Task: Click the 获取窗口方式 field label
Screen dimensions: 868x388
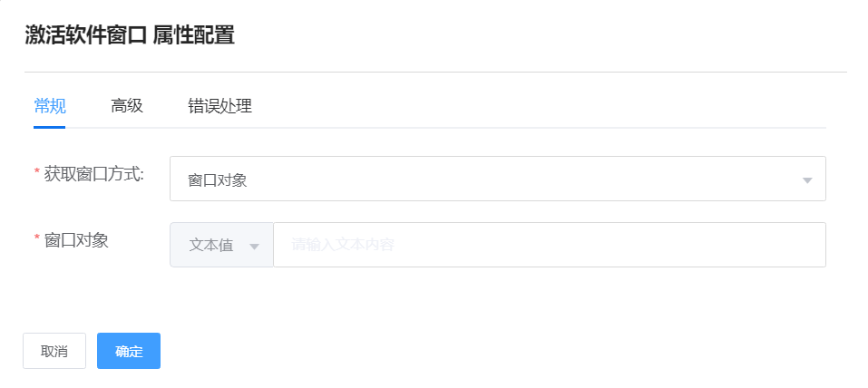Action: pos(94,173)
